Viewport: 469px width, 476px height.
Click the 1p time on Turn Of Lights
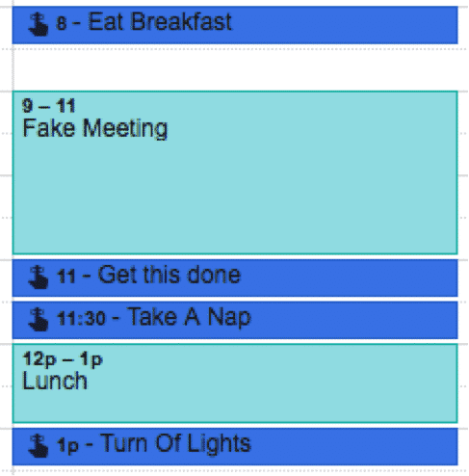click(67, 446)
